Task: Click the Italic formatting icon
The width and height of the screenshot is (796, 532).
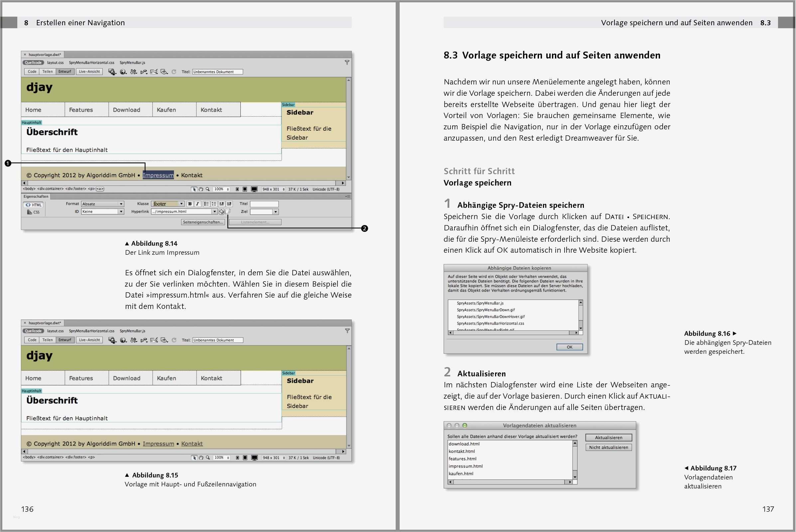Action: 198,204
